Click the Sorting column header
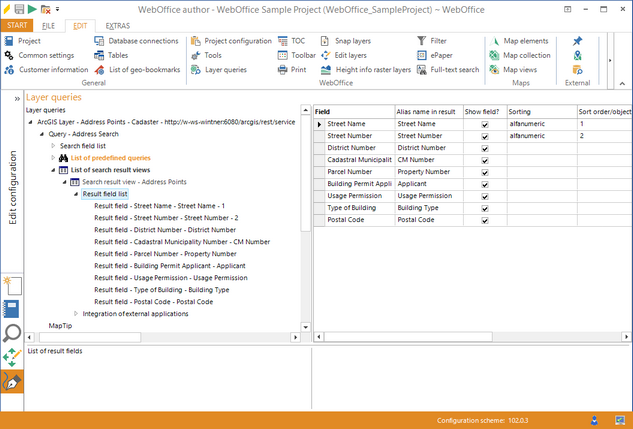 click(542, 112)
